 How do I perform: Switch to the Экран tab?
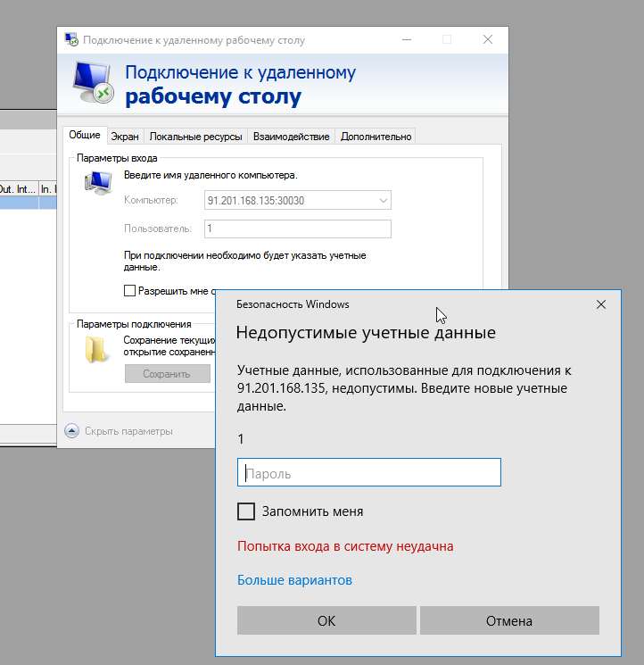[x=125, y=137]
